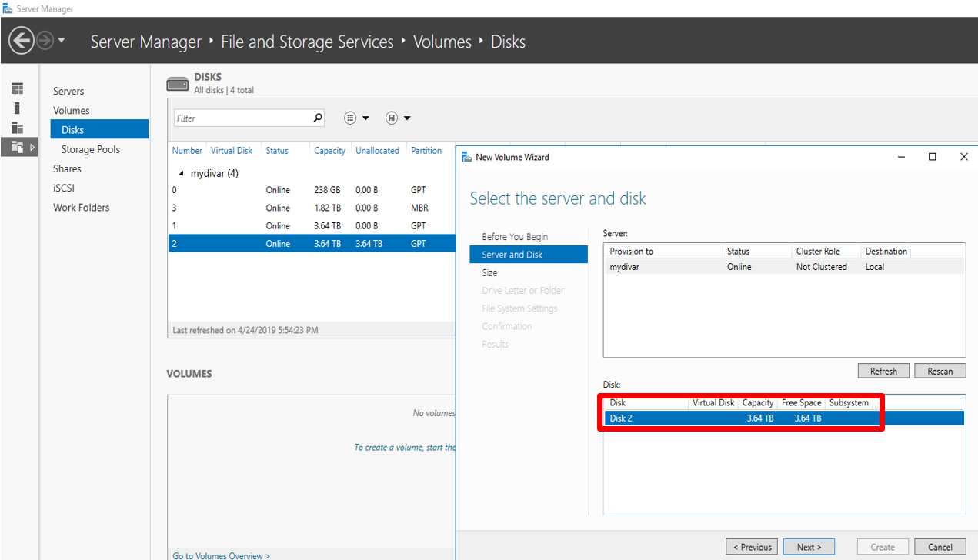The width and height of the screenshot is (978, 560).
Task: Open the list view criteria dropdown
Action: point(357,118)
